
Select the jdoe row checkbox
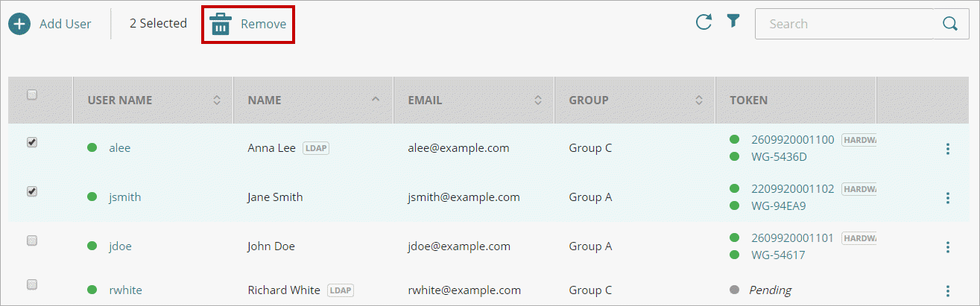32,240
